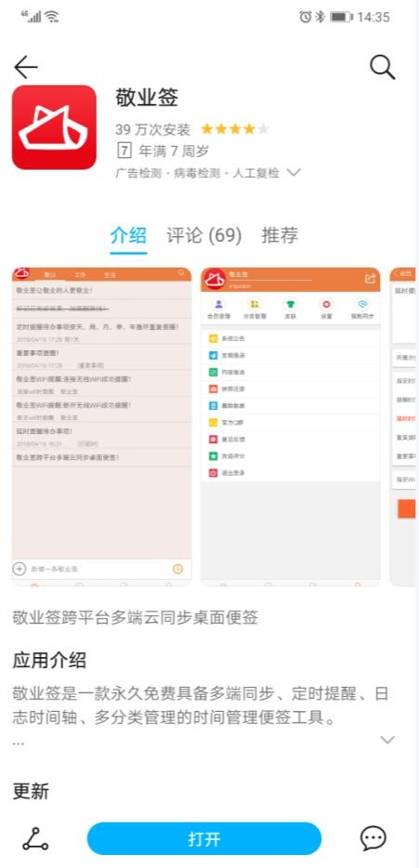The height and width of the screenshot is (868, 419).
Task: Expand the truncated description ellipsis
Action: (x=19, y=742)
